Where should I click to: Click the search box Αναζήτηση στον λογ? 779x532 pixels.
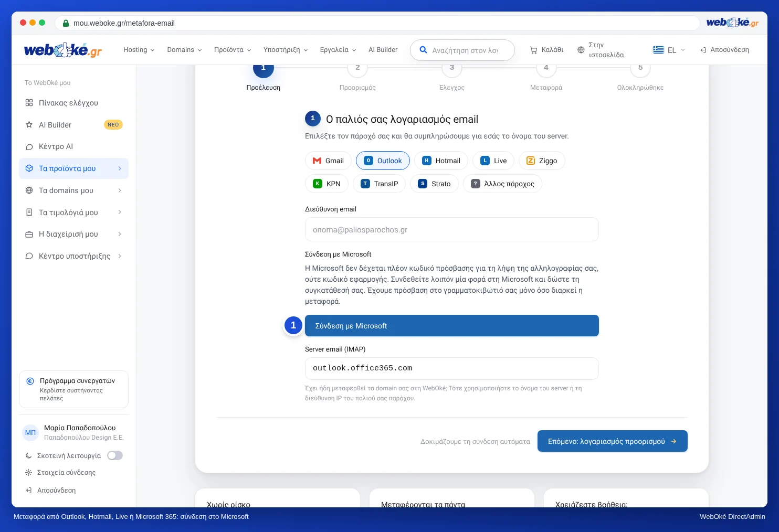pyautogui.click(x=462, y=50)
